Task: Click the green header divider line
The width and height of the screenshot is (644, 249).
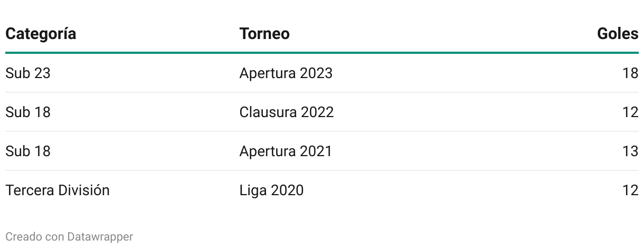Action: (322, 53)
